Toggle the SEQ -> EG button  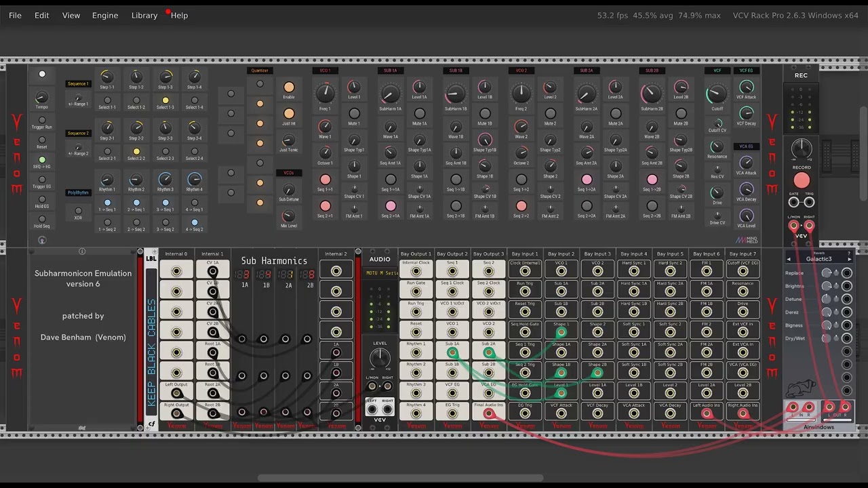(42, 160)
